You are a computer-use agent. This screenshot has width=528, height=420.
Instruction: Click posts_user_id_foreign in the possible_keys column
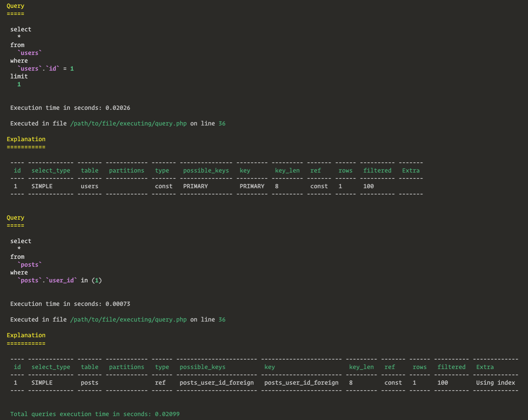217,383
